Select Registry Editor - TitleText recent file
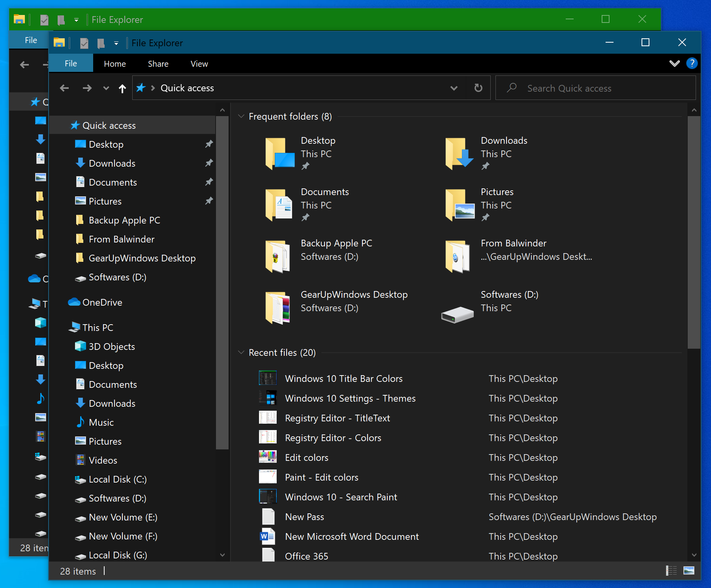711x588 pixels. [x=338, y=418]
